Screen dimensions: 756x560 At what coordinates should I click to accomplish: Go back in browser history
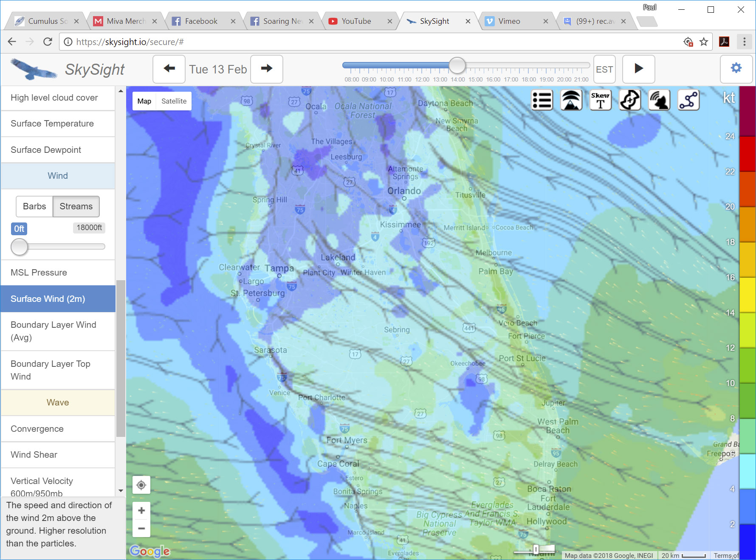12,42
